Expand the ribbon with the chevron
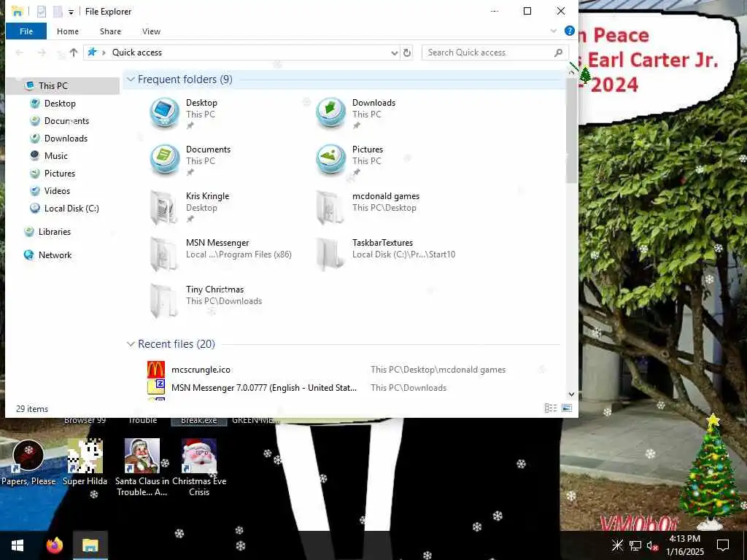 point(554,31)
